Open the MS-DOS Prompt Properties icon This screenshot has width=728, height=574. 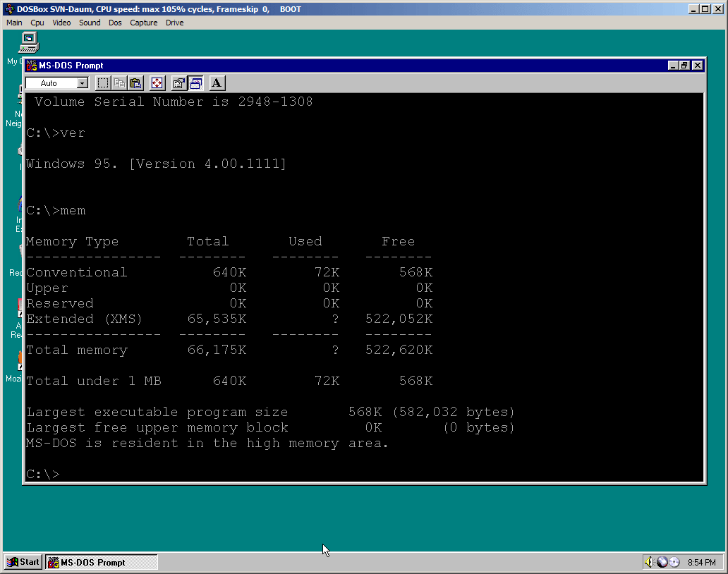click(x=178, y=83)
